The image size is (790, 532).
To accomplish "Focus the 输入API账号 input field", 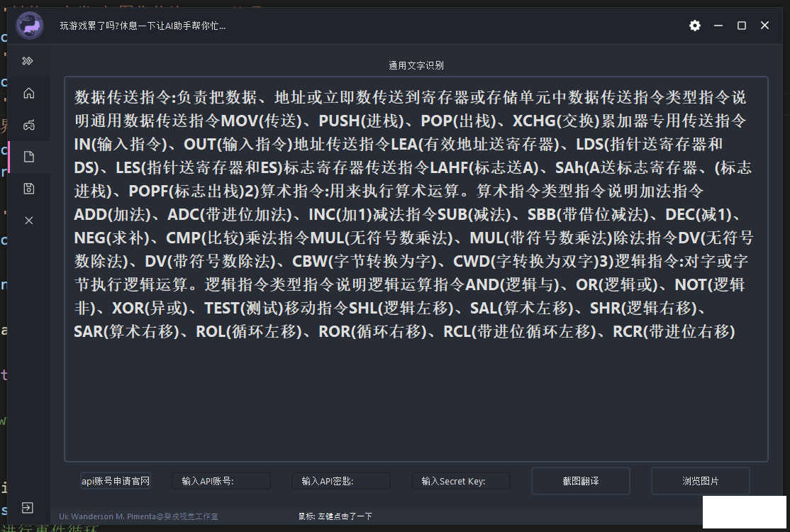I will (x=221, y=481).
